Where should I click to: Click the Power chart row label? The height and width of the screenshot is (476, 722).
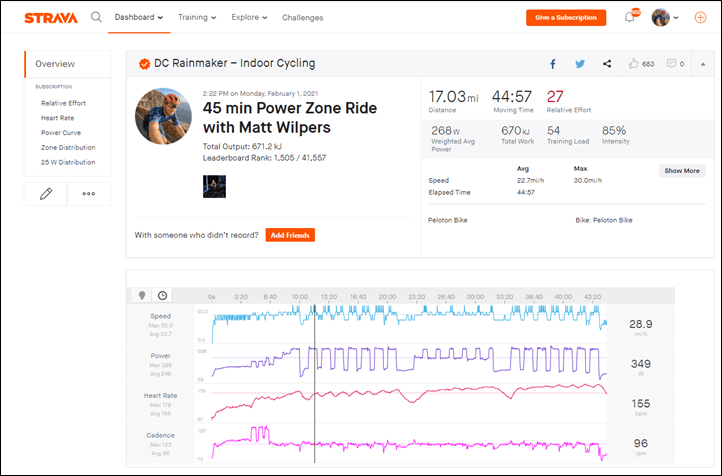point(160,356)
